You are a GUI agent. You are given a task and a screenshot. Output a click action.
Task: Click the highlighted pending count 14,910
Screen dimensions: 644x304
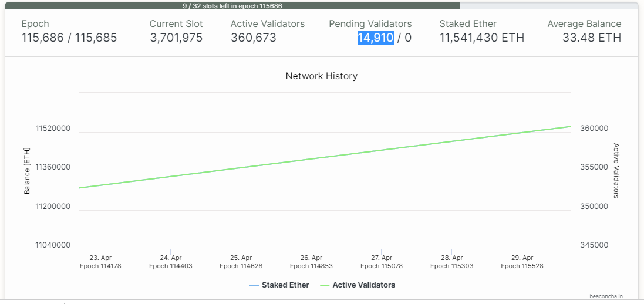pos(375,38)
